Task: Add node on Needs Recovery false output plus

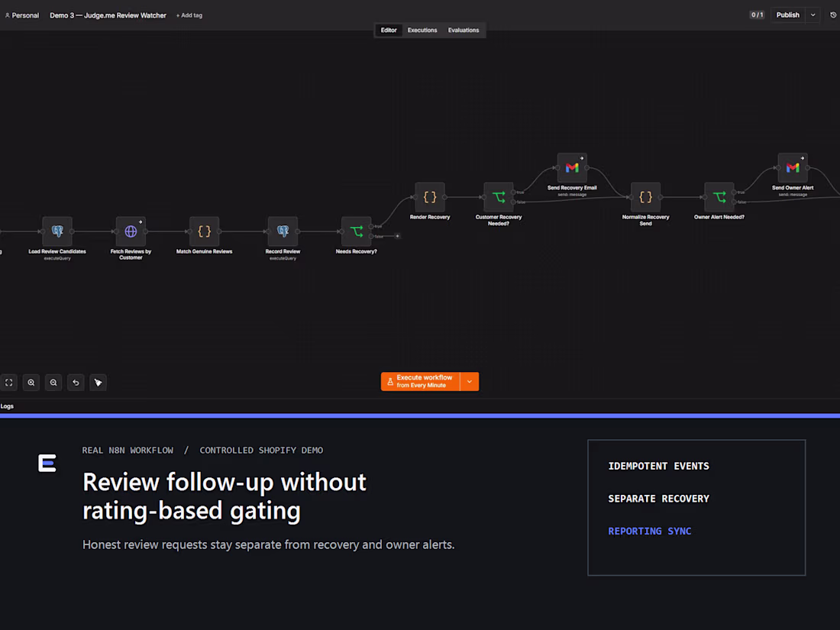Action: 398,236
